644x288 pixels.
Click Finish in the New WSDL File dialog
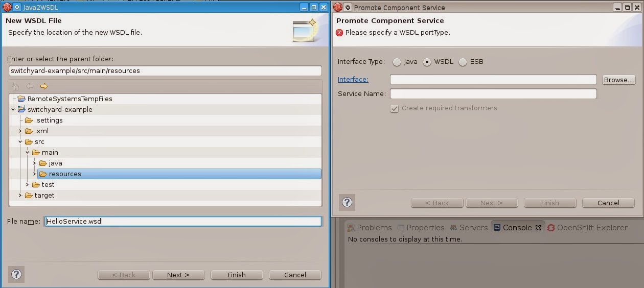pyautogui.click(x=237, y=275)
